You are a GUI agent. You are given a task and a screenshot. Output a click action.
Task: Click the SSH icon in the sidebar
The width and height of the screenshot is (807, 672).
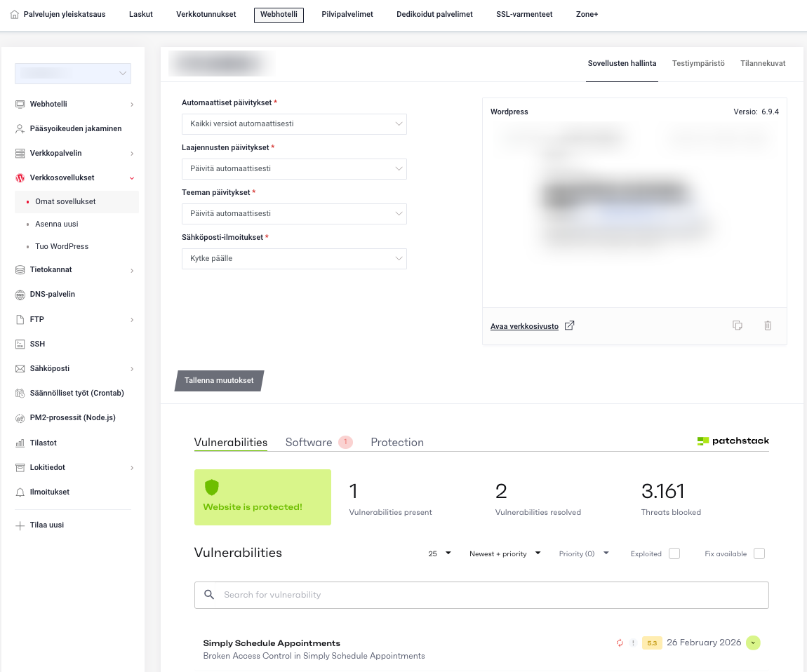tap(20, 344)
